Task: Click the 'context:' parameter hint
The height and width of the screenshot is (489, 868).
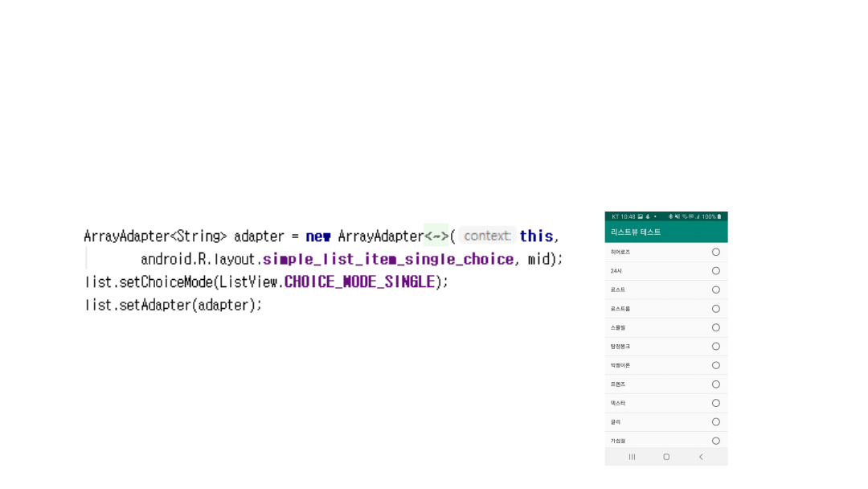Action: (487, 236)
